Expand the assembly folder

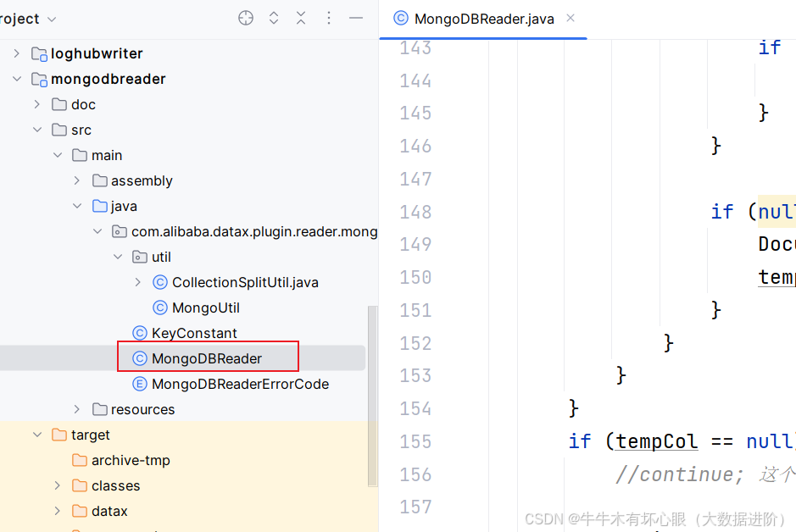tap(77, 180)
